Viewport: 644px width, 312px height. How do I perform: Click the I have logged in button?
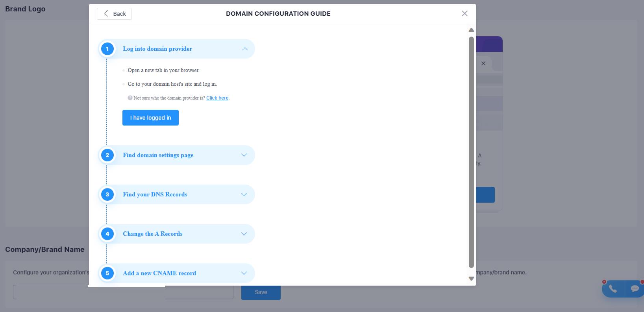coord(150,118)
